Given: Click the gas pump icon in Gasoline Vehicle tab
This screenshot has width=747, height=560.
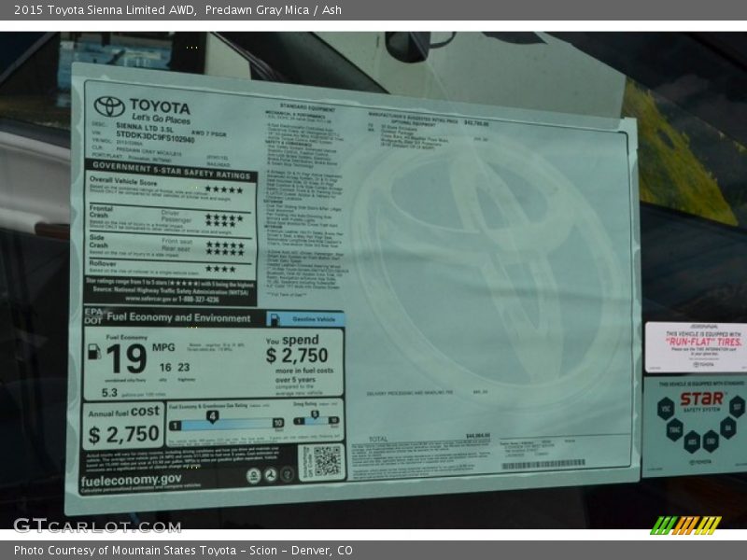Looking at the screenshot, I should coord(274,319).
